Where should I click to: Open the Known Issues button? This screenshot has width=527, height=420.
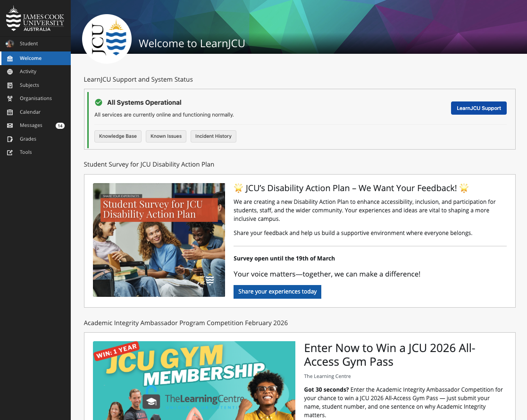[x=166, y=136]
